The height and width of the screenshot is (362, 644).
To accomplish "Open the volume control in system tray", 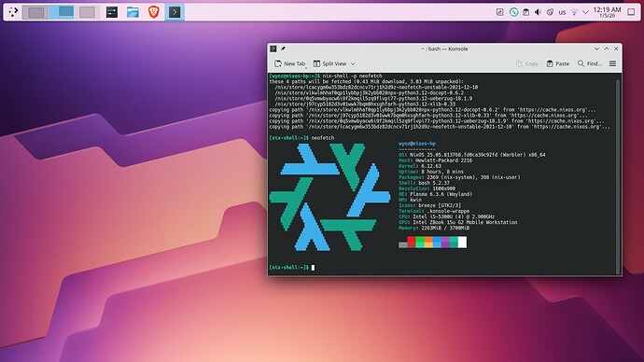I will click(538, 12).
